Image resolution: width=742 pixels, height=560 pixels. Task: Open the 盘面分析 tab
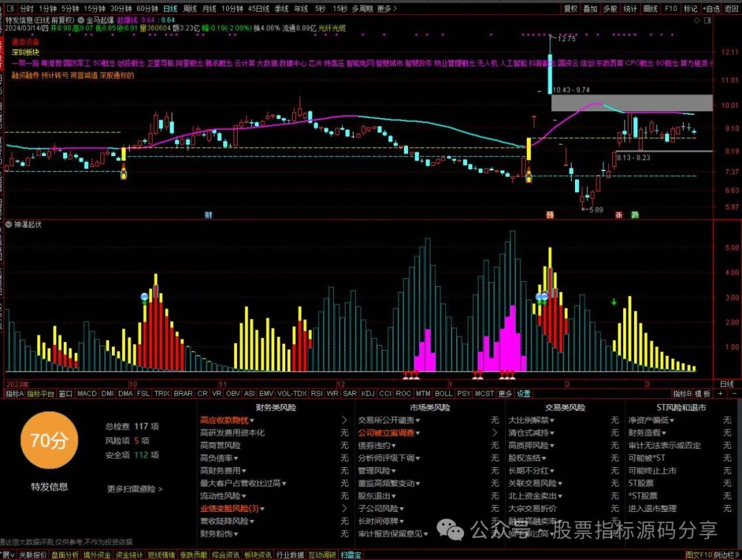[x=65, y=555]
